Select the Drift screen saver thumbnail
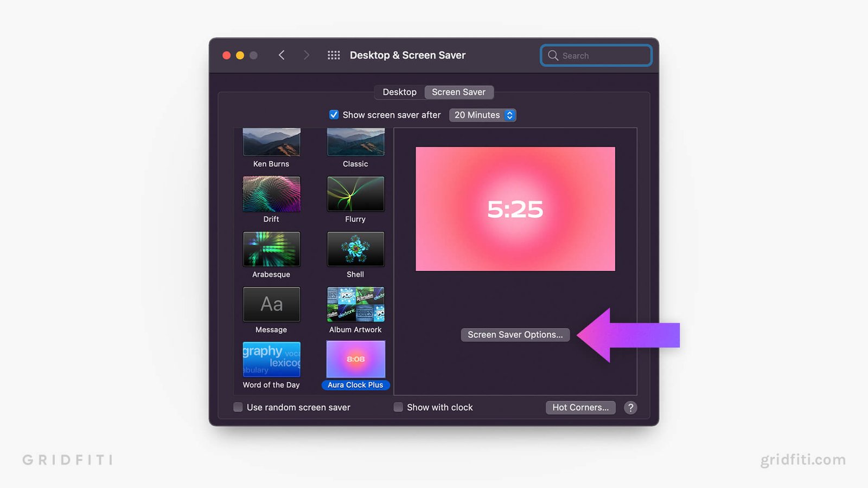Screen dimensions: 868x488 [271, 194]
